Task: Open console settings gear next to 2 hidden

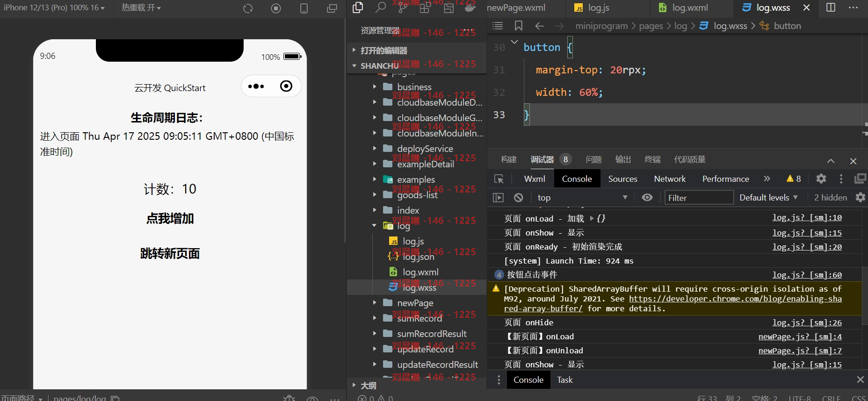Action: click(x=860, y=197)
